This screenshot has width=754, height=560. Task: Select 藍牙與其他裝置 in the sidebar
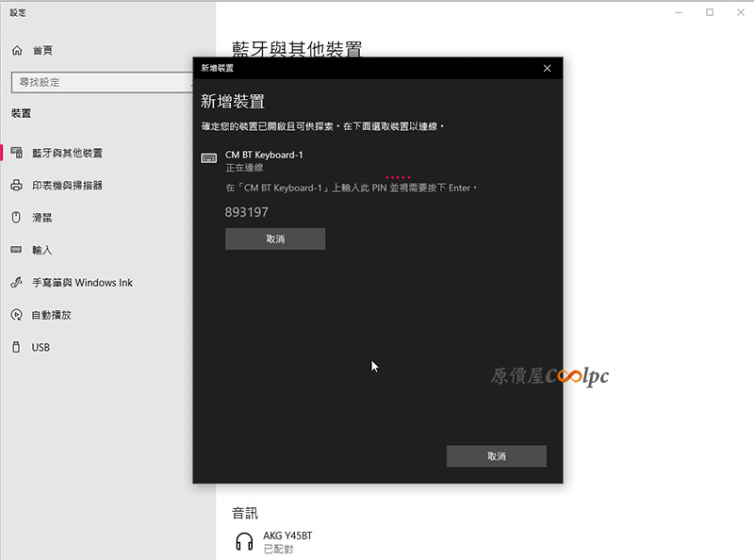[x=67, y=153]
